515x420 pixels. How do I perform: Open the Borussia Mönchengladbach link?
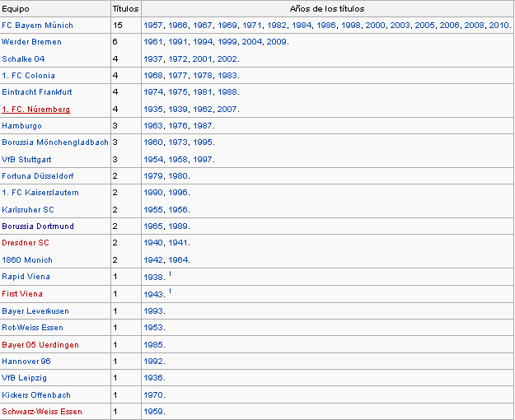click(55, 142)
